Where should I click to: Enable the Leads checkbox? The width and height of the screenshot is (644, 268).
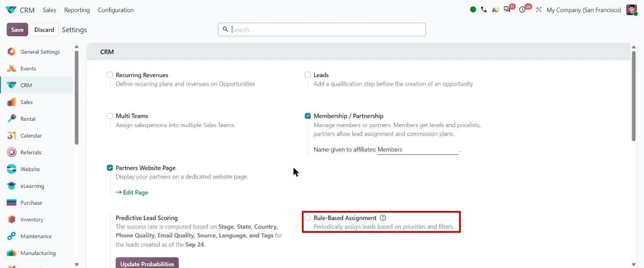(x=308, y=75)
